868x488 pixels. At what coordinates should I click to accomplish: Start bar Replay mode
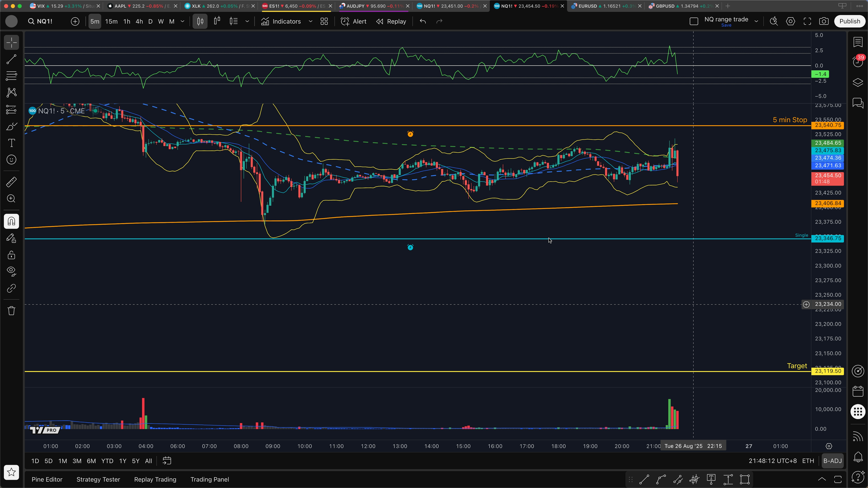pyautogui.click(x=391, y=21)
